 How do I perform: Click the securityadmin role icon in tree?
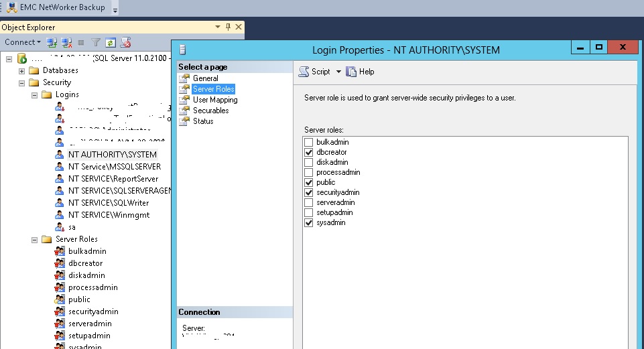point(60,311)
